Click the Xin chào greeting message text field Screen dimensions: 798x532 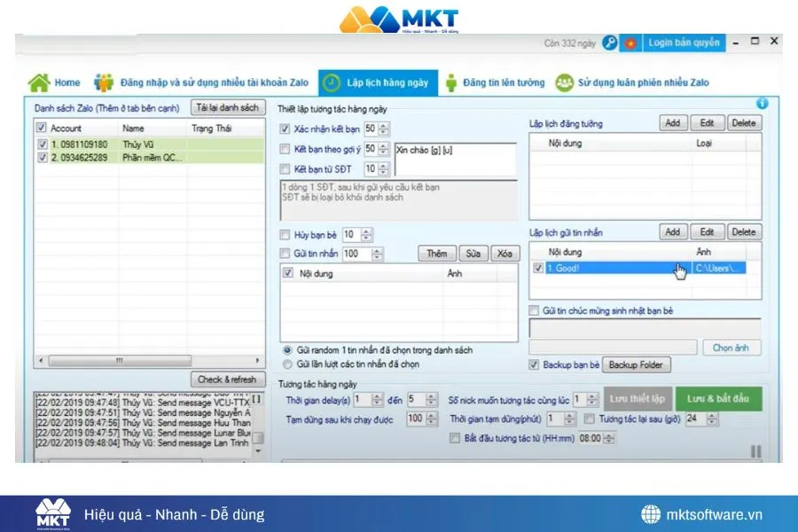pyautogui.click(x=454, y=160)
